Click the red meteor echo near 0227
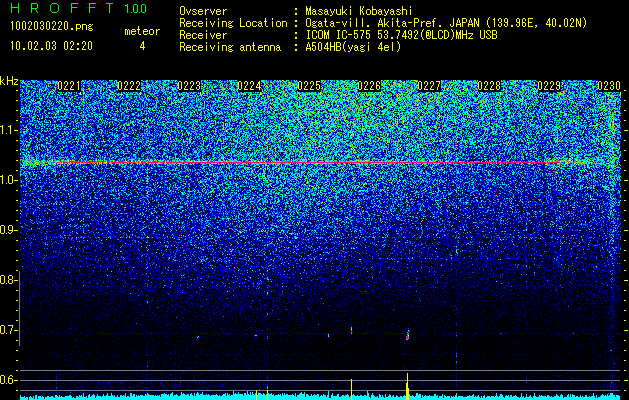Viewport: 629px width, 400px height. pyautogui.click(x=408, y=335)
